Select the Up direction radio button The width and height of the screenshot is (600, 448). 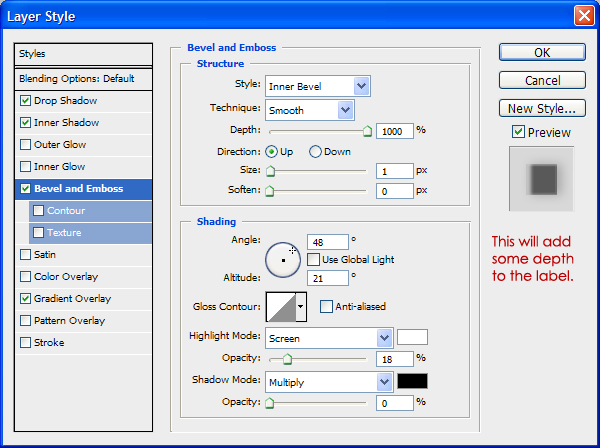271,152
